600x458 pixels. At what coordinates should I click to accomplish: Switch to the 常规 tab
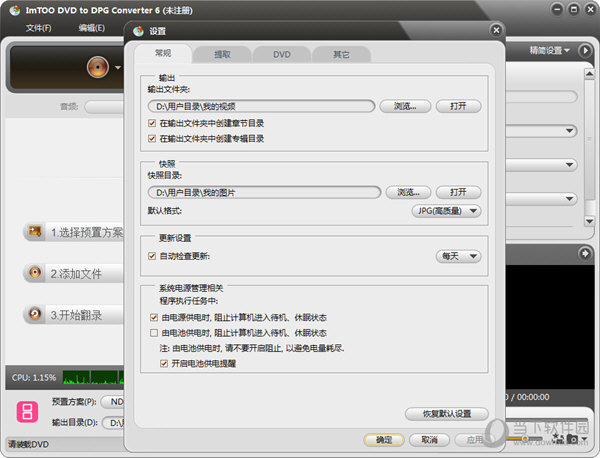(x=163, y=53)
